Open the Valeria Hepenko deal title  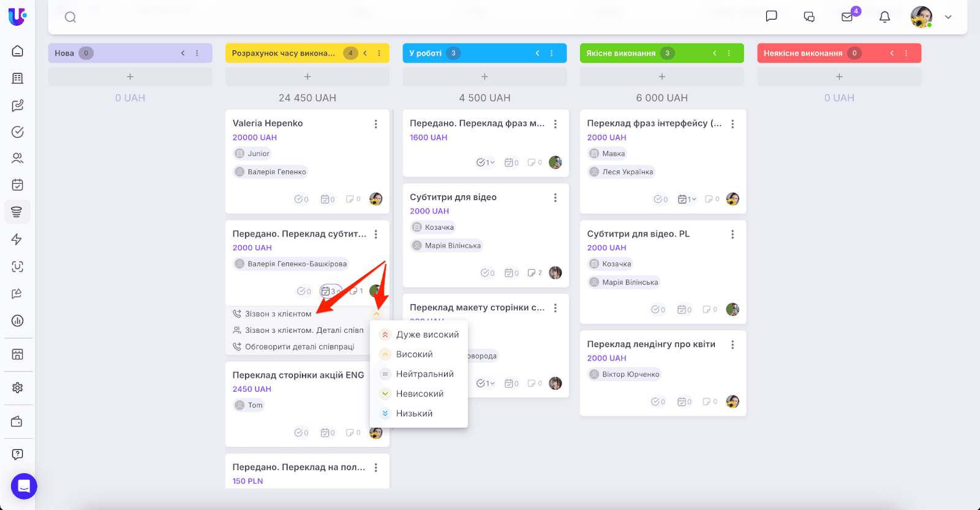point(268,123)
